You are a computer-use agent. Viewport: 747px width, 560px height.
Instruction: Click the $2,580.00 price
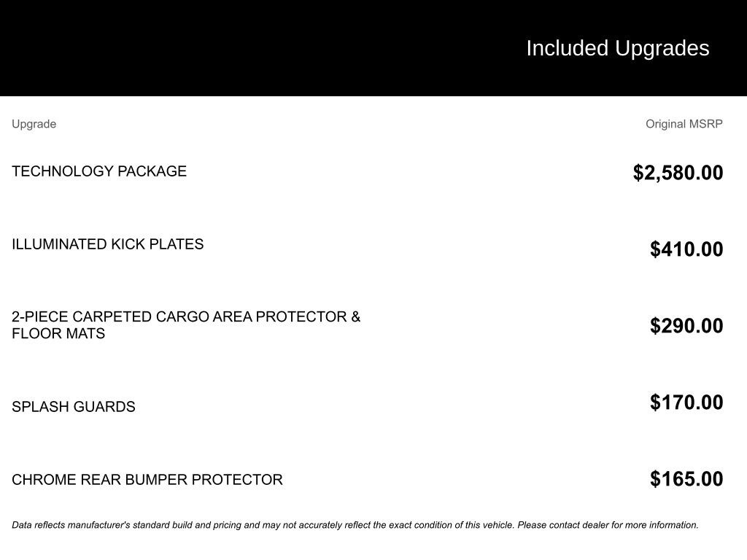click(678, 173)
